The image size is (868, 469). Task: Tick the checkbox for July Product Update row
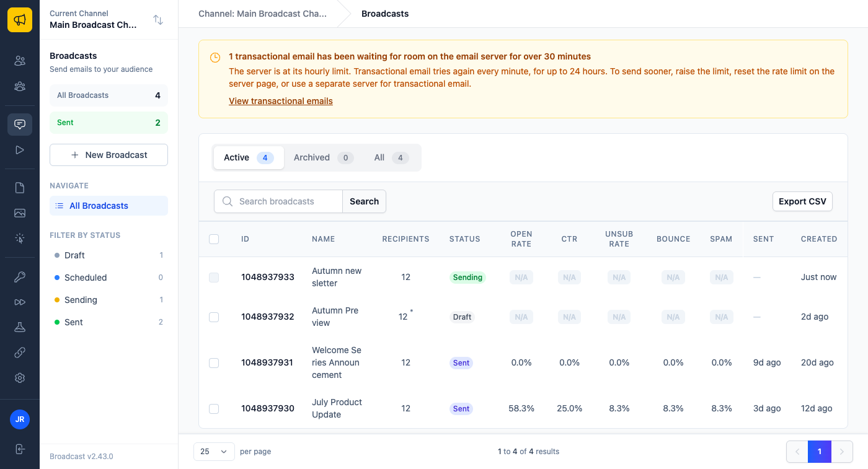[214, 408]
